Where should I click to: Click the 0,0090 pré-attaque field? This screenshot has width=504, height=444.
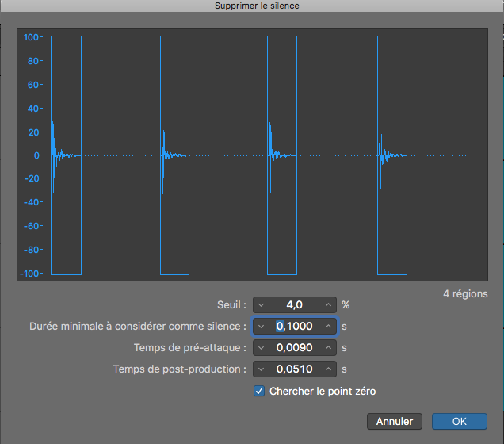295,348
